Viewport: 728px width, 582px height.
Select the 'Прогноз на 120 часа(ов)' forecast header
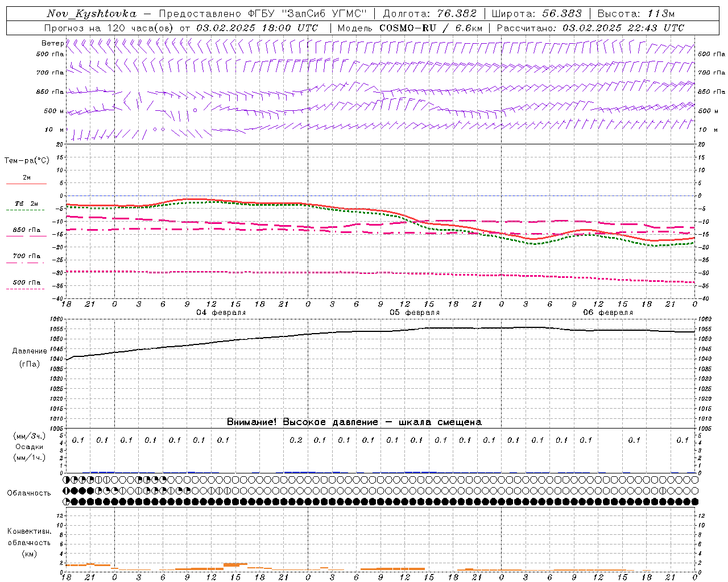pyautogui.click(x=109, y=28)
